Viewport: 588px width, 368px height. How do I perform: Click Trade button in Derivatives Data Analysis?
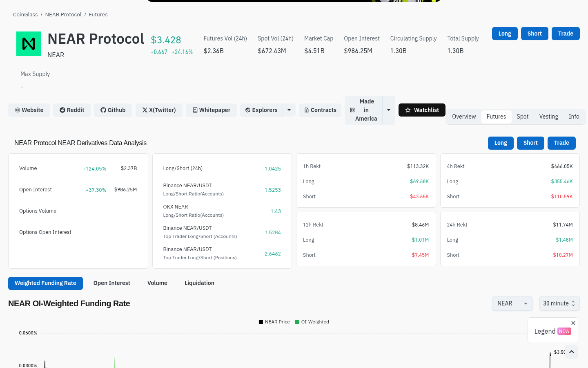561,143
